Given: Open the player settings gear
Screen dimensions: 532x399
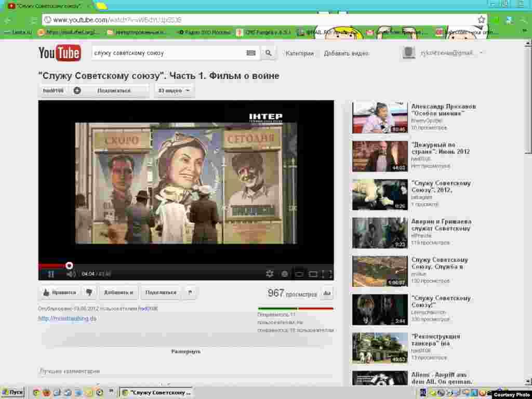Looking at the screenshot, I should [x=270, y=274].
